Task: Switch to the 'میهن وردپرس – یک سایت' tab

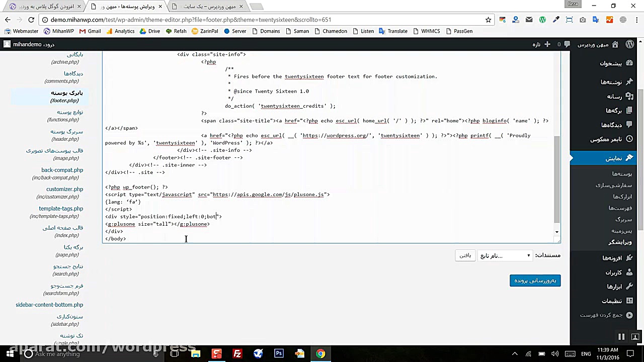Action: pyautogui.click(x=207, y=7)
